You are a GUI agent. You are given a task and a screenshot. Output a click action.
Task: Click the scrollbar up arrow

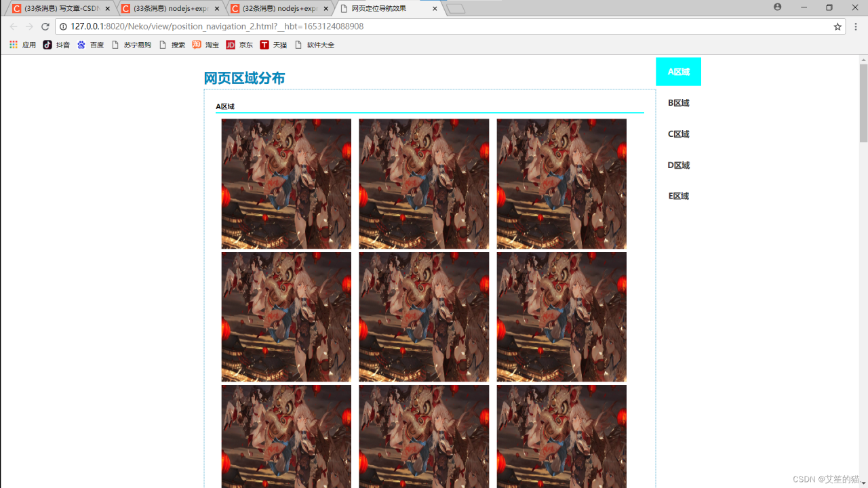863,60
